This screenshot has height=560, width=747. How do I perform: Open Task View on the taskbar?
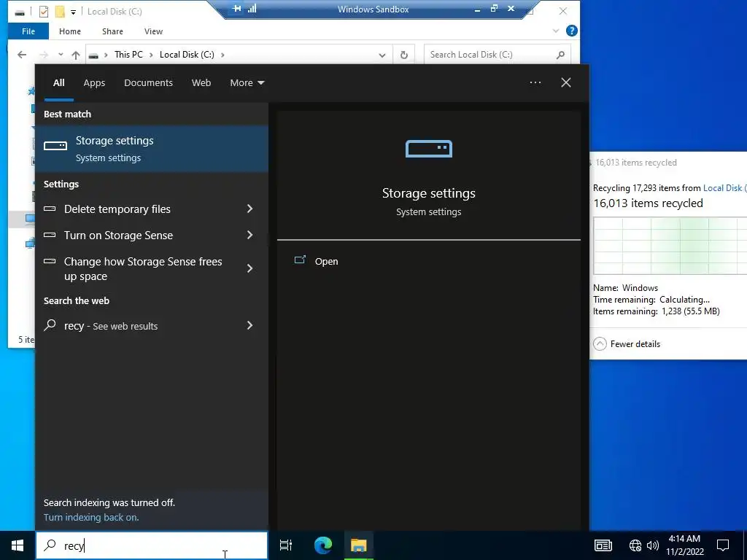pyautogui.click(x=286, y=545)
